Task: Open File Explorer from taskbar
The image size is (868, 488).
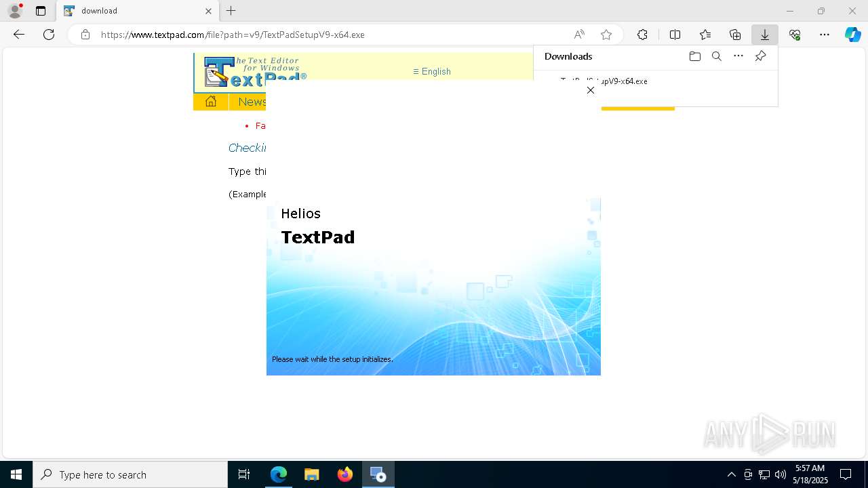Action: tap(312, 474)
